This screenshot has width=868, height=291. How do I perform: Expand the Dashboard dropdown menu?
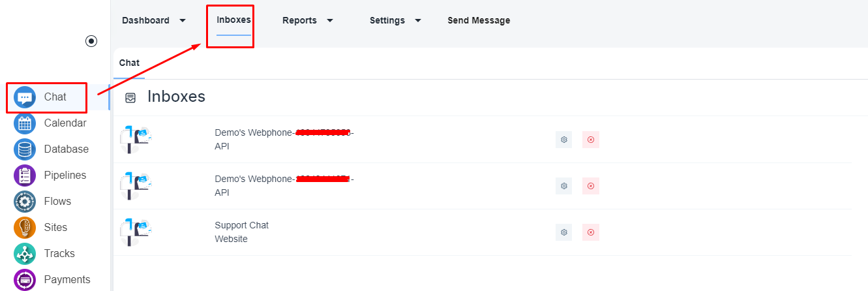click(x=154, y=20)
